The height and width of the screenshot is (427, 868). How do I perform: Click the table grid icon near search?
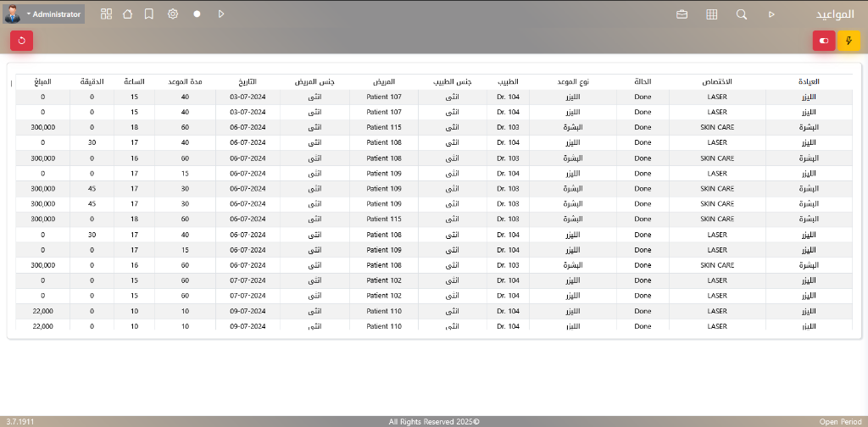point(712,14)
